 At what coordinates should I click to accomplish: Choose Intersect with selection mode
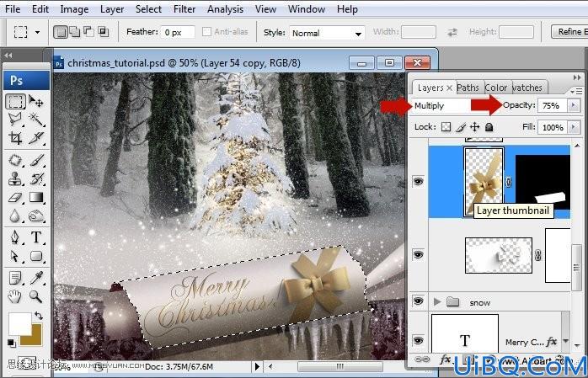point(103,32)
